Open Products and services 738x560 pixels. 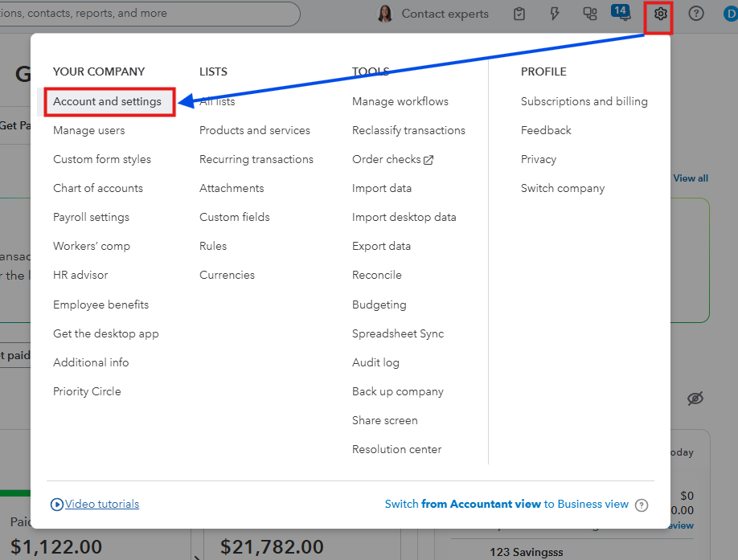click(255, 130)
